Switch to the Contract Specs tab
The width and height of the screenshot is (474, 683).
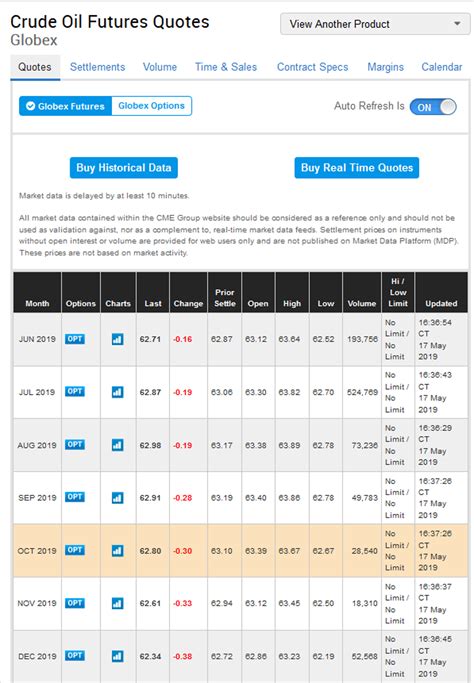tap(312, 67)
